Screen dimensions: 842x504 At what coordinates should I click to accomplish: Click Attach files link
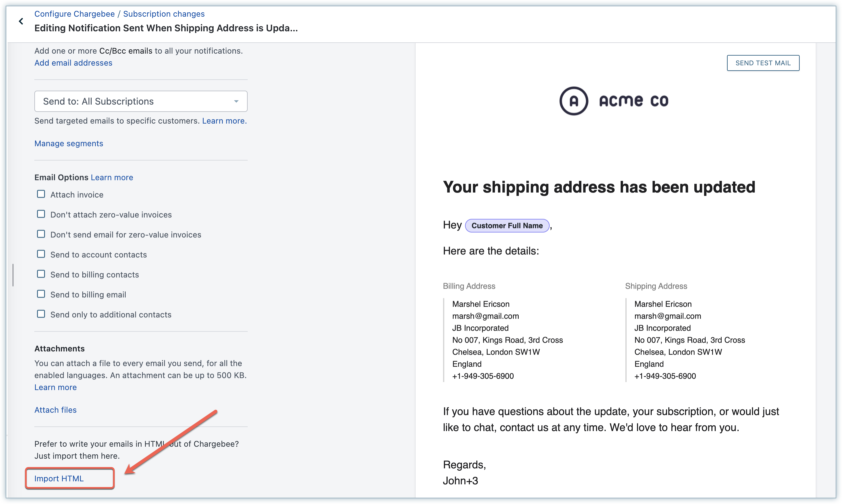(55, 410)
